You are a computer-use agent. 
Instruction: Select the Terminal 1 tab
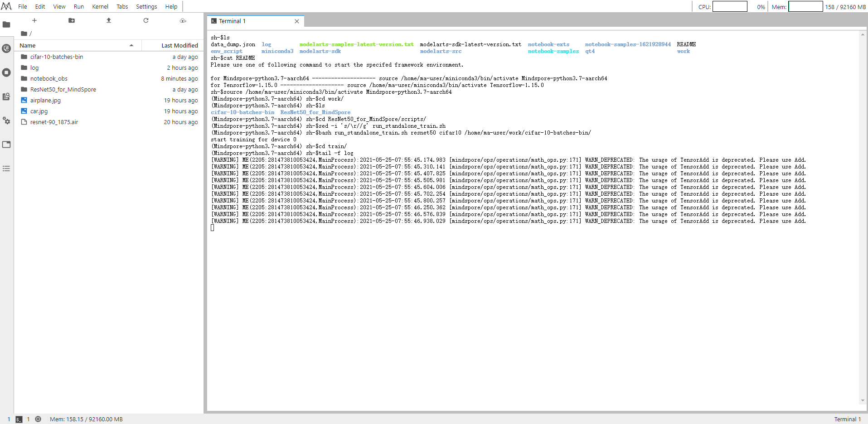click(255, 21)
